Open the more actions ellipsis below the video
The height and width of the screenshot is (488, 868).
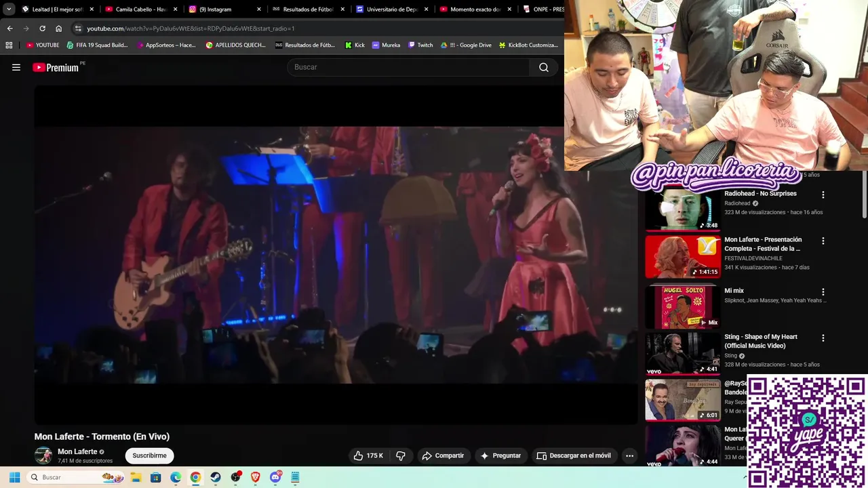click(629, 455)
